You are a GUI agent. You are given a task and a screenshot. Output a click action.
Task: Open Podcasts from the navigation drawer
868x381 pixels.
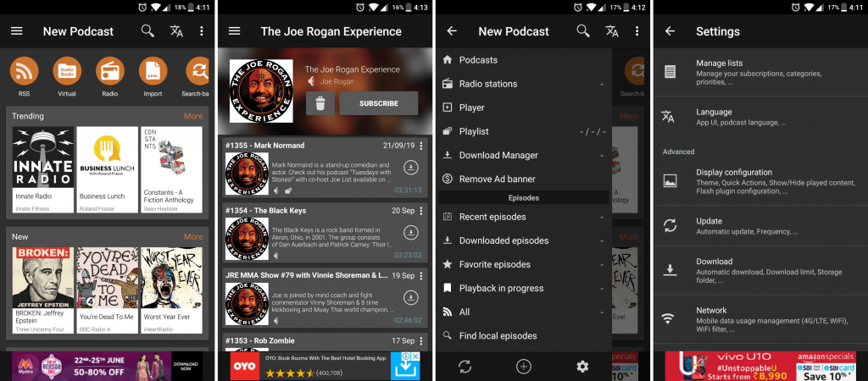click(524, 60)
